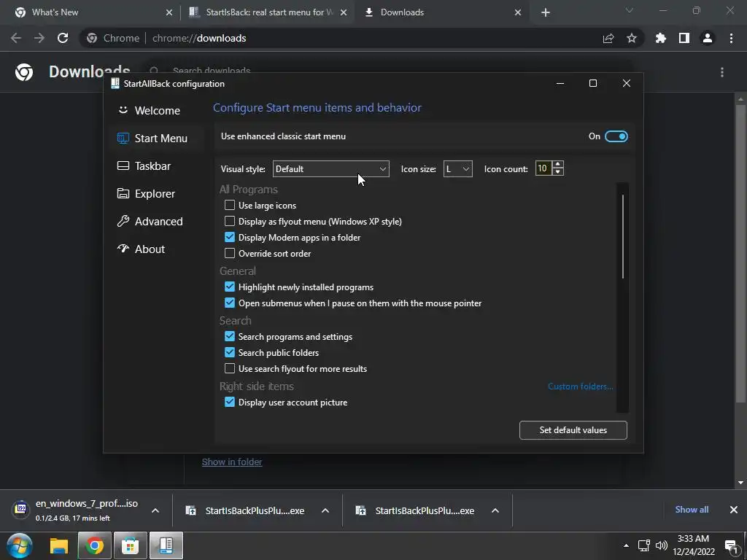Open the network tray icon

pyautogui.click(x=644, y=545)
